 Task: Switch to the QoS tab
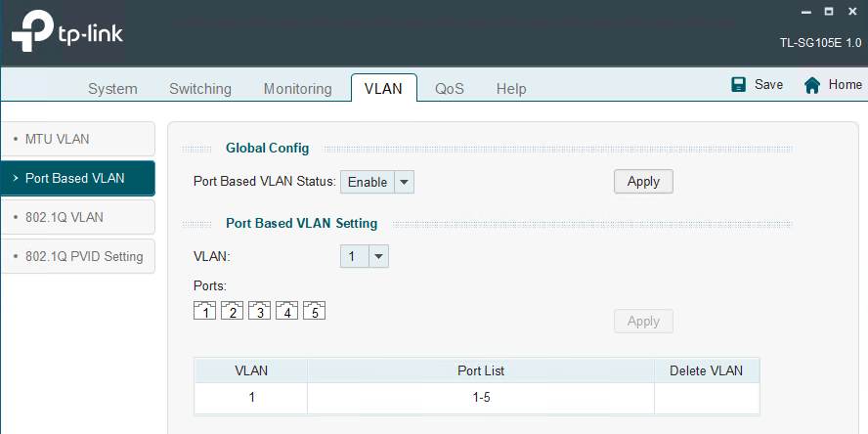pyautogui.click(x=450, y=89)
